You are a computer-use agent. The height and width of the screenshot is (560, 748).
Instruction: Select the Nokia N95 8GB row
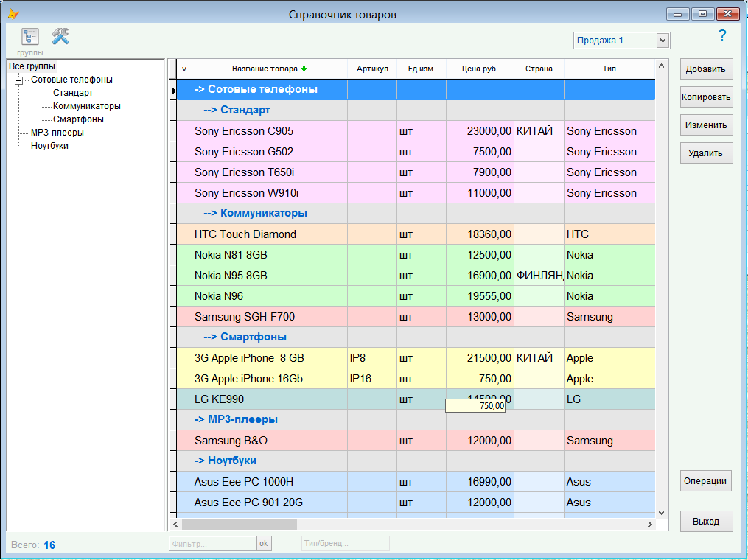tap(416, 276)
